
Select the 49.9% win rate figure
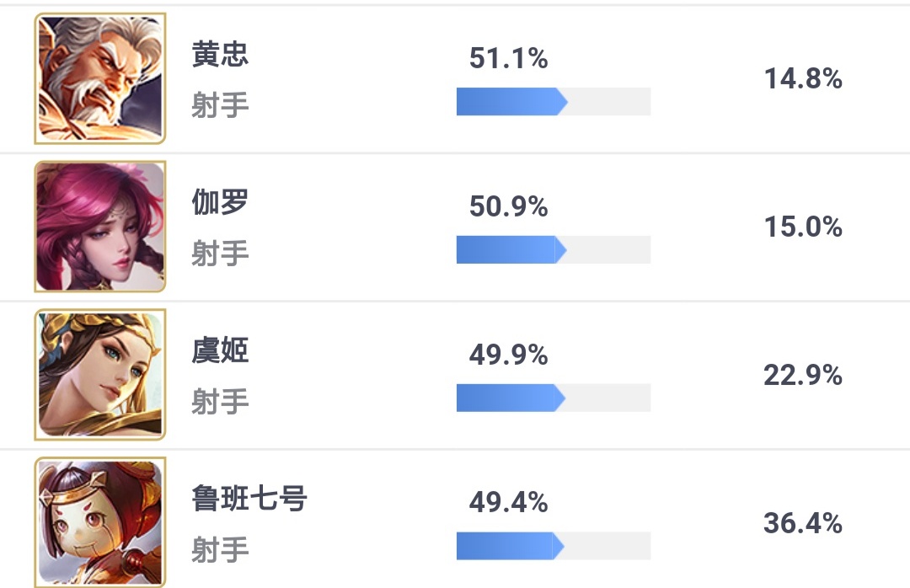[x=508, y=355]
